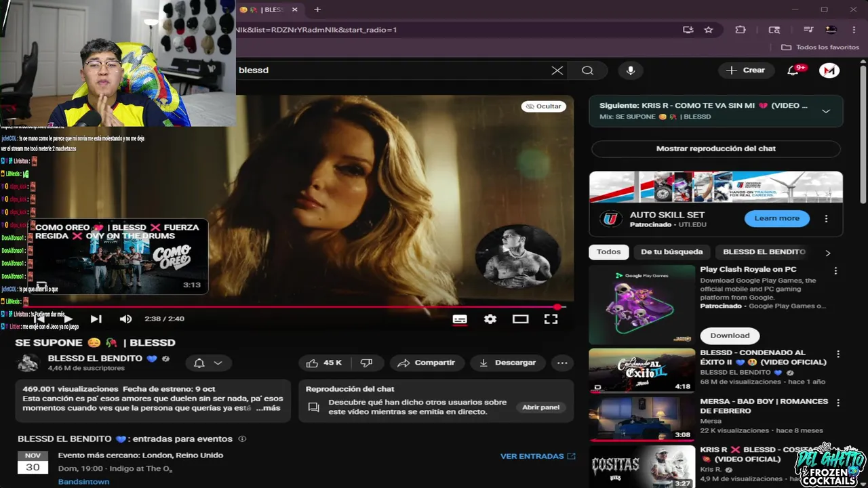This screenshot has height=488, width=868.
Task: Open Play Clash Royale ad thumbnail
Action: click(642, 304)
